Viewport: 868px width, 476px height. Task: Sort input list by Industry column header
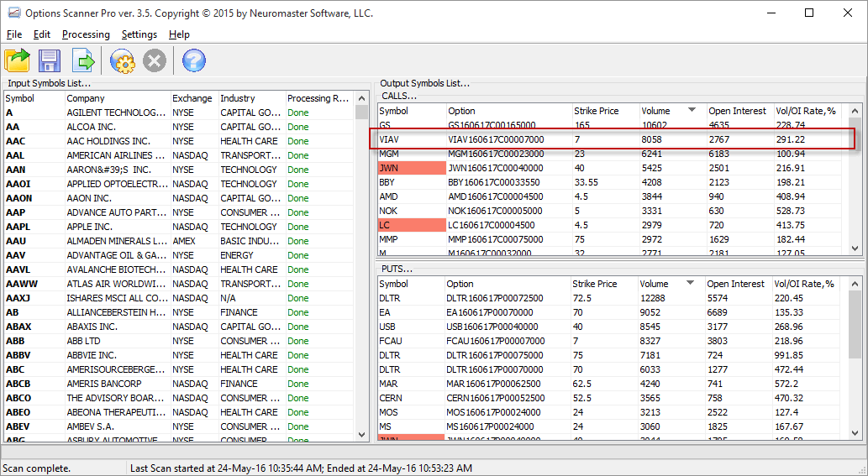pos(252,98)
